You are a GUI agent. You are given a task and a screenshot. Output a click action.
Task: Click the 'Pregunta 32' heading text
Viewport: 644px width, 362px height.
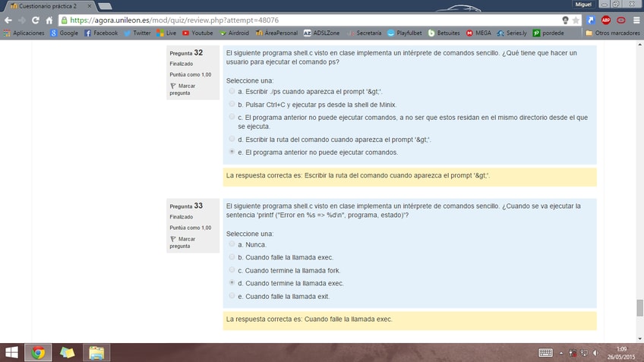186,52
